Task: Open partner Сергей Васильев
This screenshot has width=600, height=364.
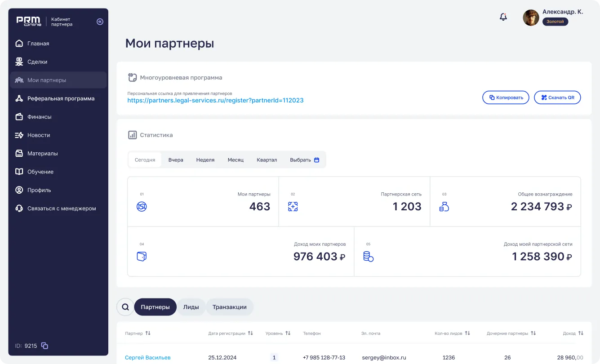Action: pos(148,358)
